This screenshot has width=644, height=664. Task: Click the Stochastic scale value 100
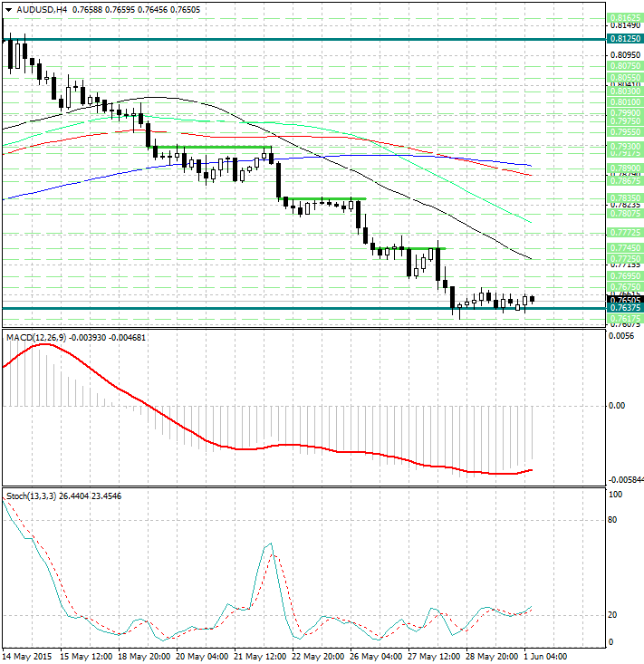[615, 495]
